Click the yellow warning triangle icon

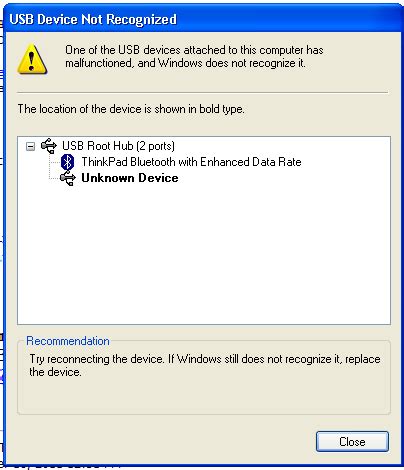point(32,59)
